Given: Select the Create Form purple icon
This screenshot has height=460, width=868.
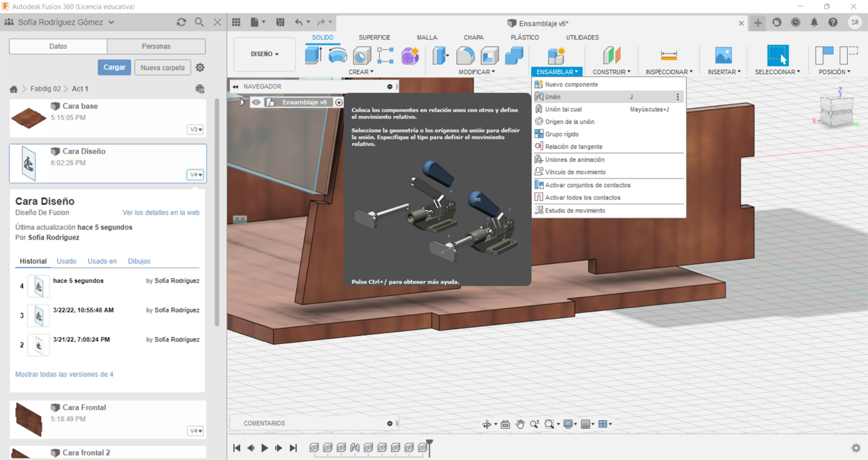Looking at the screenshot, I should [410, 55].
